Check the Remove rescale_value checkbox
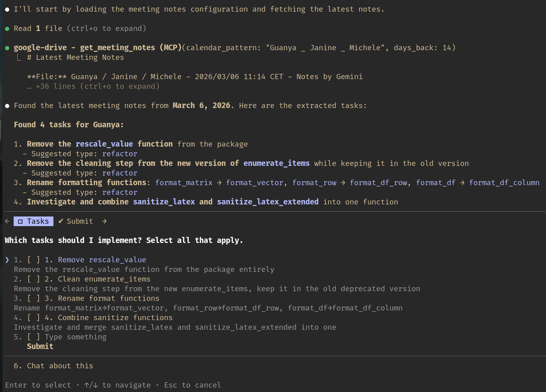This screenshot has height=392, width=546. (x=34, y=260)
